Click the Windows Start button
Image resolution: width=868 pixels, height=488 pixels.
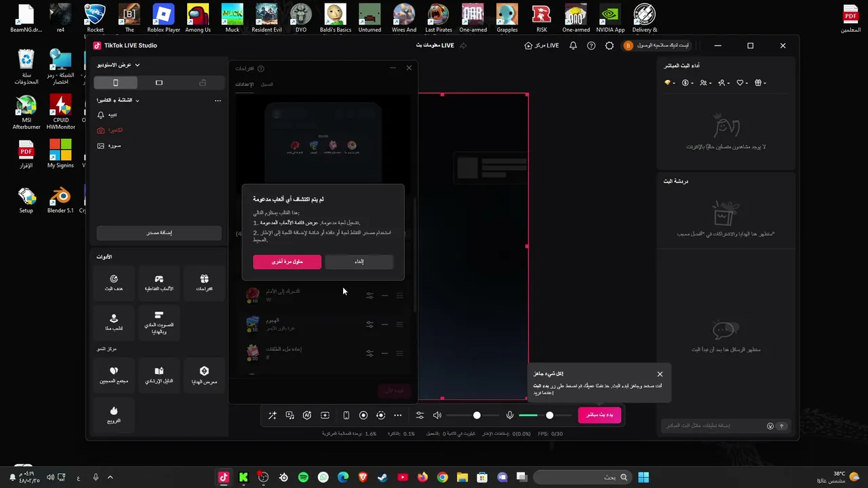tap(644, 477)
